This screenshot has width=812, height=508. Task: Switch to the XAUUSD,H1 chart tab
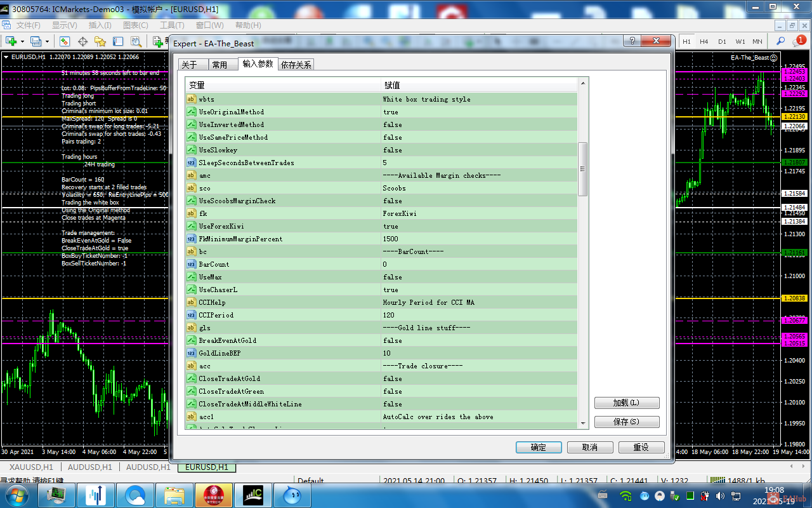[31, 467]
